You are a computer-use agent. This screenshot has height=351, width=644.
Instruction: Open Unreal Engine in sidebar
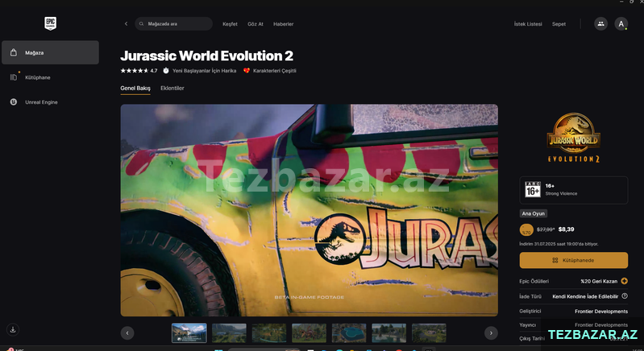point(41,102)
